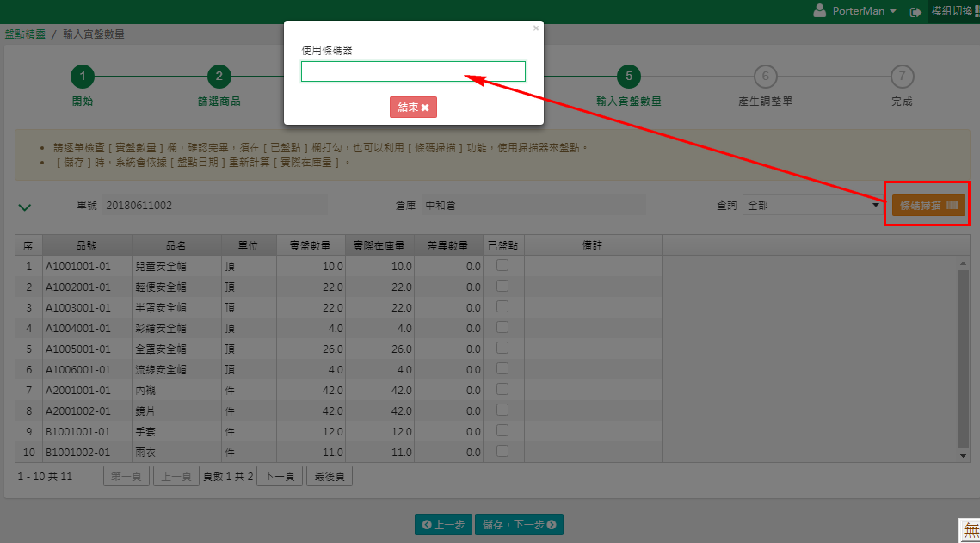Select step 6 產生調整單 circle

click(x=765, y=77)
